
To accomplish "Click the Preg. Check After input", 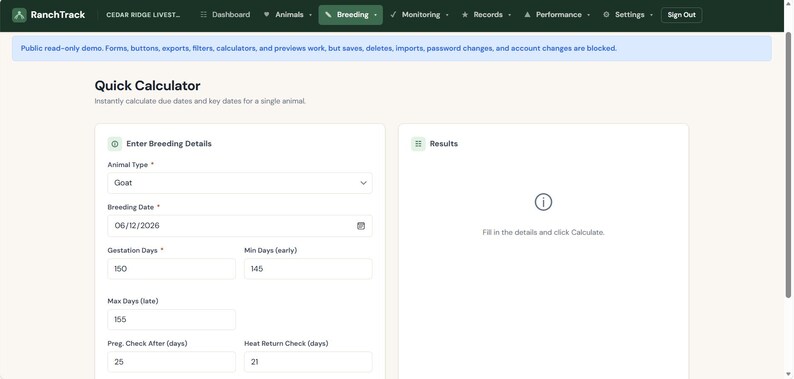I will [x=171, y=362].
